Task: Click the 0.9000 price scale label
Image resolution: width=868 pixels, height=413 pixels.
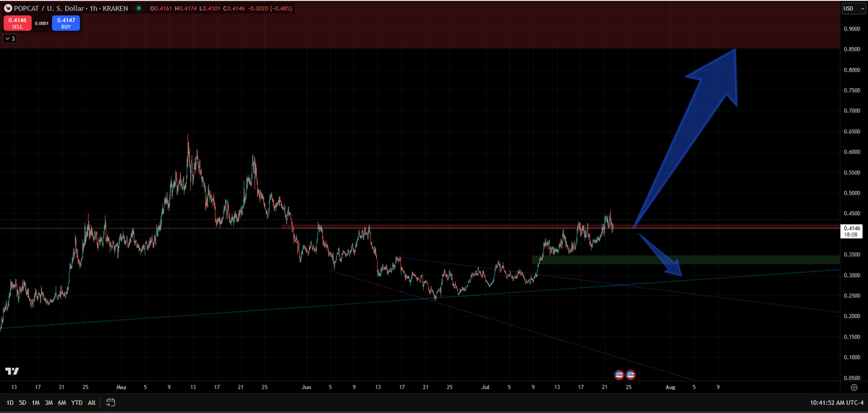Action: click(x=851, y=29)
